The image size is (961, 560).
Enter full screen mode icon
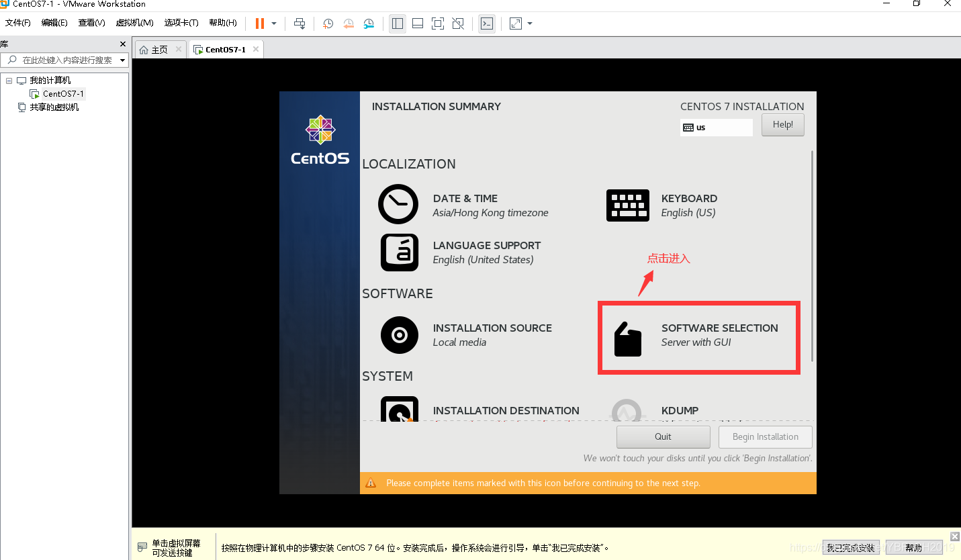click(x=438, y=24)
